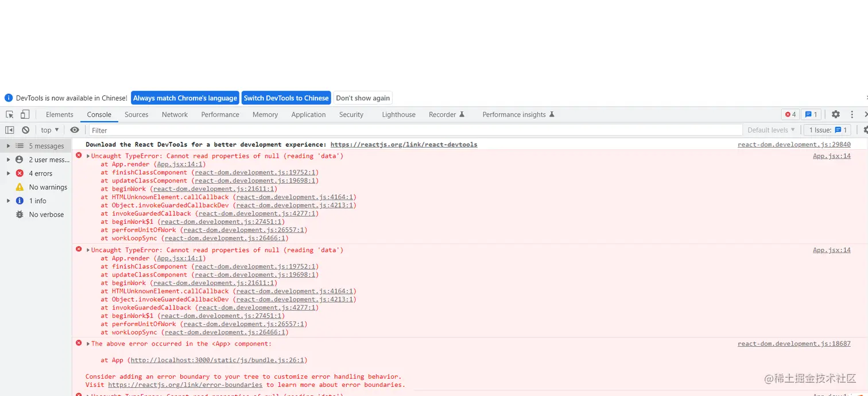This screenshot has width=868, height=396.
Task: Click the flask icon on Performance insights tab
Action: (x=552, y=114)
